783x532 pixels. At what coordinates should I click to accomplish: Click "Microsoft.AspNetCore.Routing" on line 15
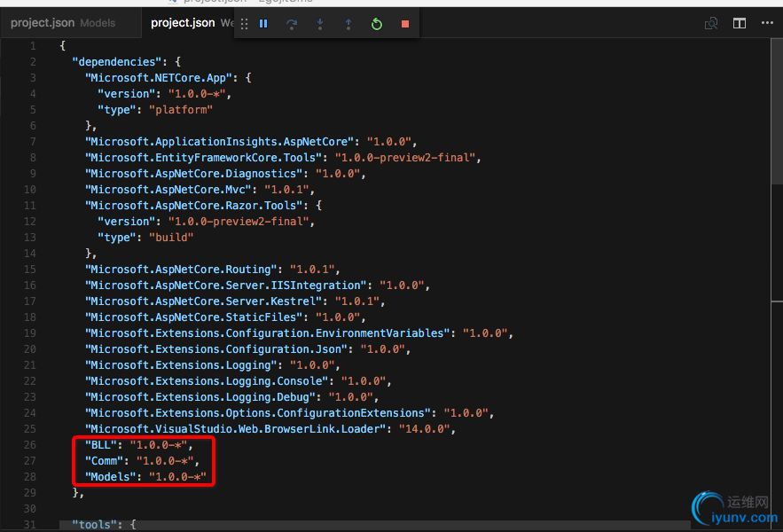coord(181,270)
